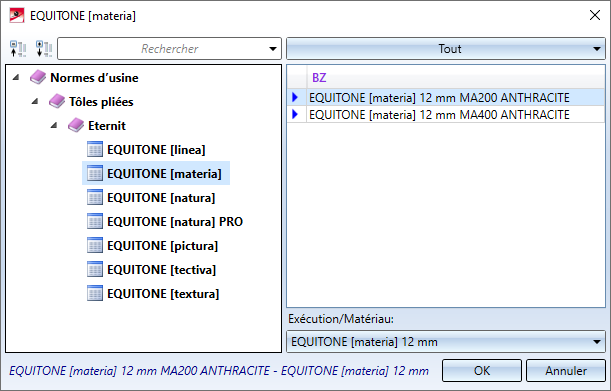Click table icon beside EQUITONE [tectiva]
611x391 pixels.
95,269
